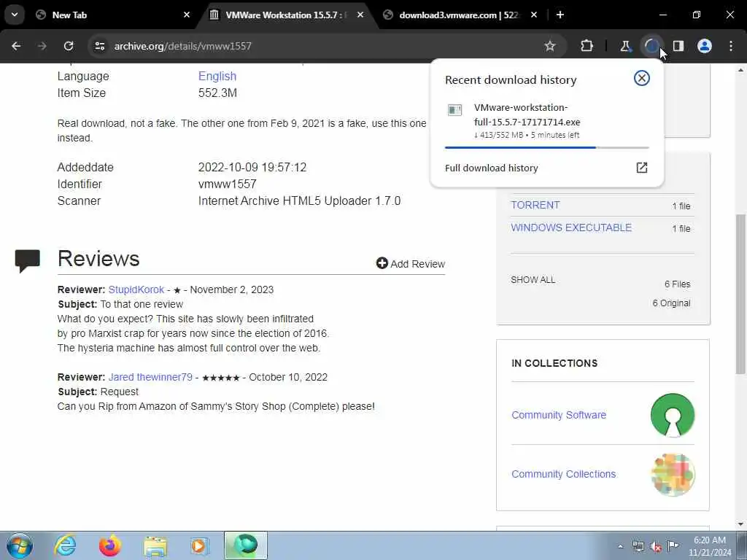Image resolution: width=747 pixels, height=560 pixels.
Task: Click the forward navigation arrow
Action: coord(42,46)
